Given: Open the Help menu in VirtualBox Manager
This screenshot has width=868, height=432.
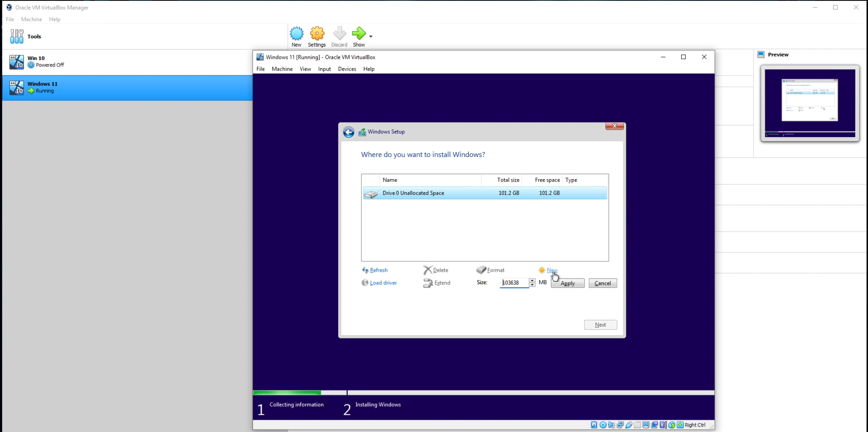Looking at the screenshot, I should click(55, 19).
